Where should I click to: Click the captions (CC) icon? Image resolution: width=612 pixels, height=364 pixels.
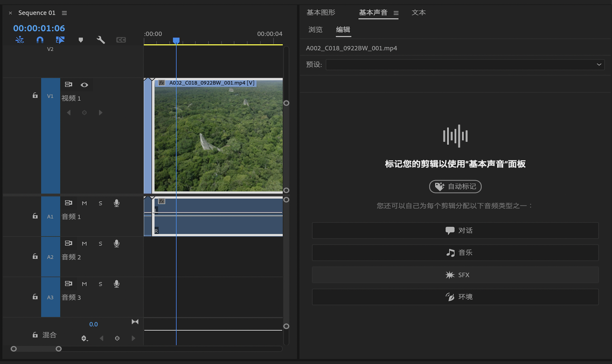[121, 40]
